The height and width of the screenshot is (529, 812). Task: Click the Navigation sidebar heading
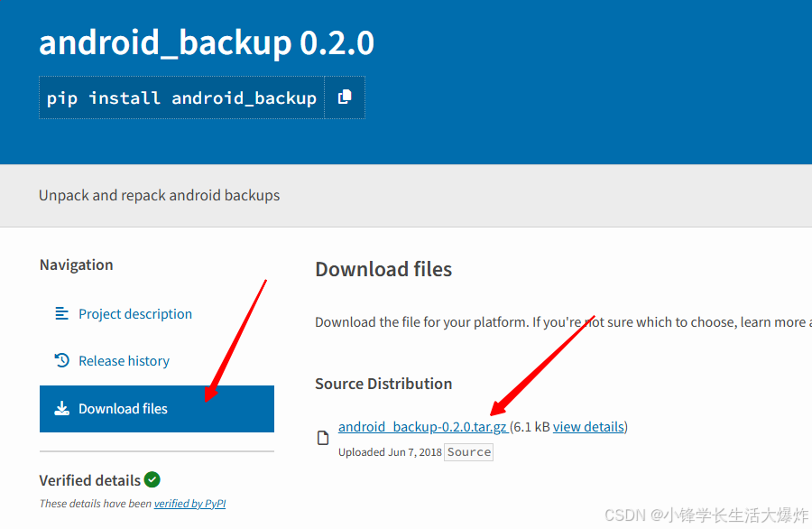point(76,264)
